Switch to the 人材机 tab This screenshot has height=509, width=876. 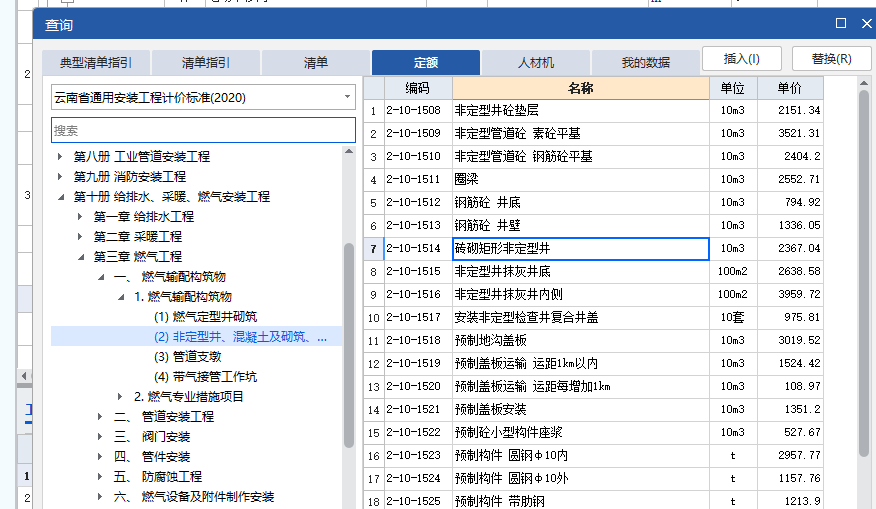[536, 63]
